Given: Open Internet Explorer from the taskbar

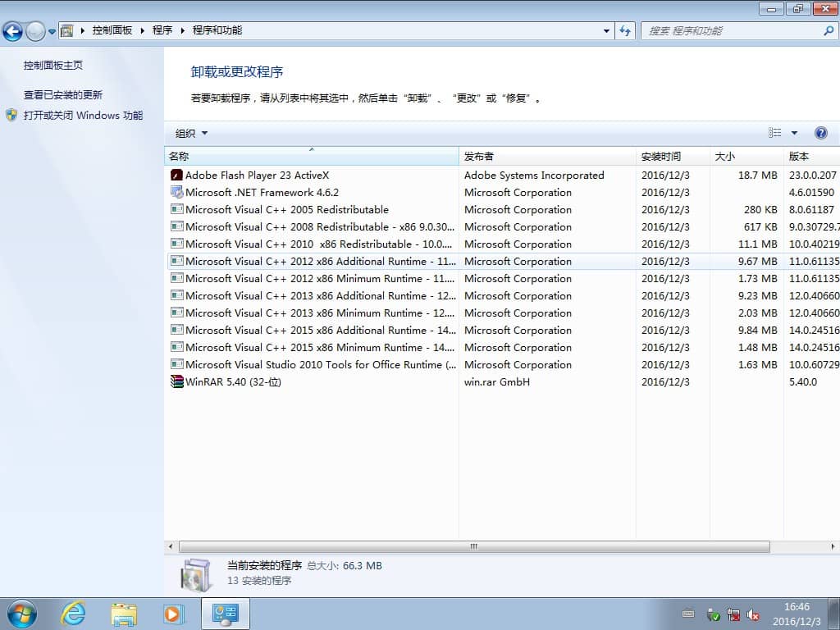Looking at the screenshot, I should coord(74,613).
